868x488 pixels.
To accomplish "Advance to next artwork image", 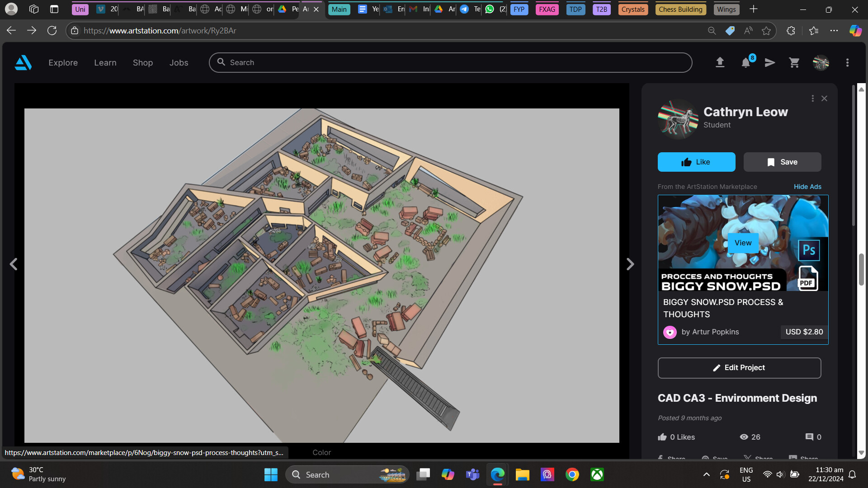I will pos(630,264).
